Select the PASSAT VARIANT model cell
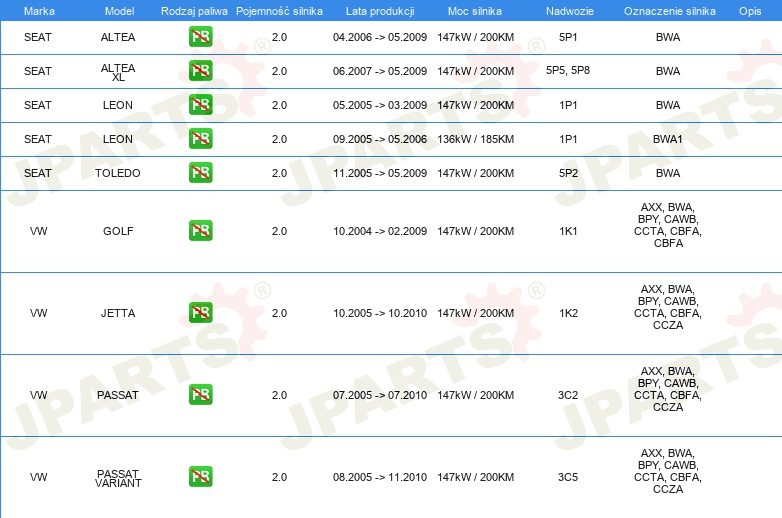Viewport: 782px width, 518px height. coord(118,478)
